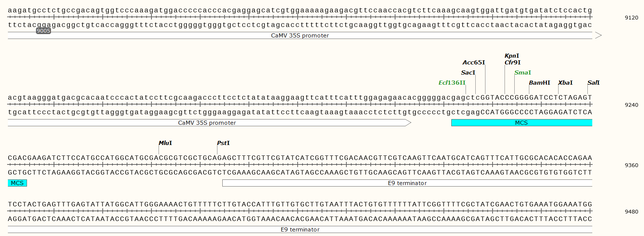Click the 9480 line position number
This screenshot has height=236, width=644.
[631, 212]
